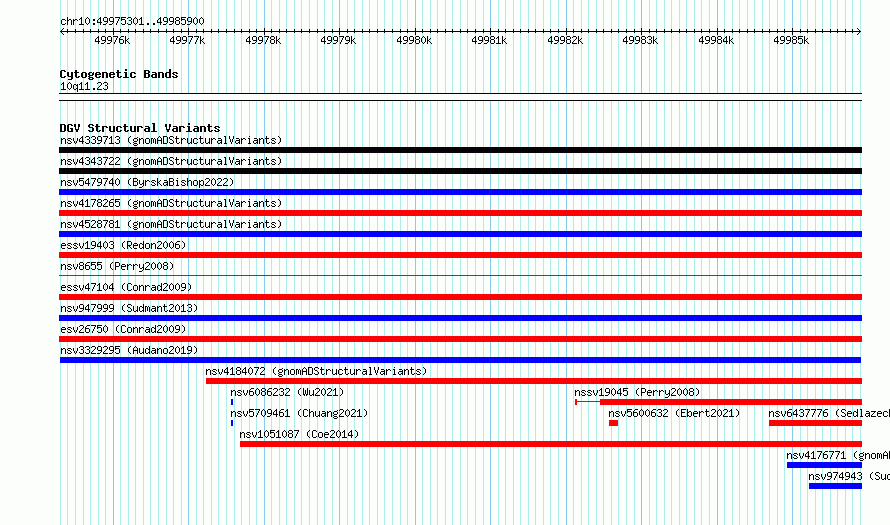The height and width of the screenshot is (525, 890).
Task: Click the 49980k ruler label
Action: pos(414,40)
